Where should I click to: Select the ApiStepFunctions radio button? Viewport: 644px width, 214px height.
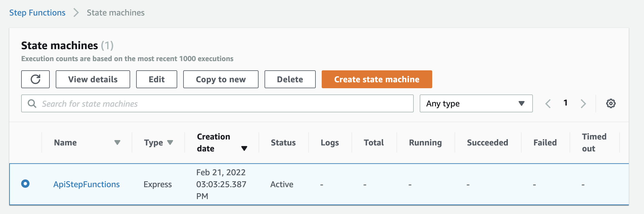click(x=25, y=184)
